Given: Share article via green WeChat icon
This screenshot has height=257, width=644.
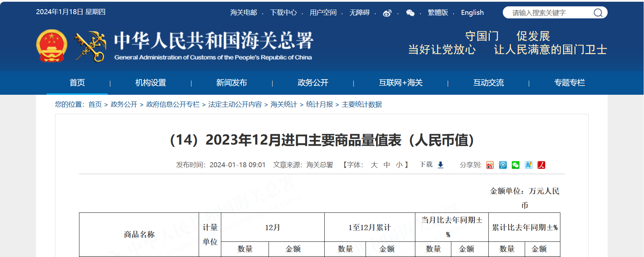Looking at the screenshot, I should 516,165.
